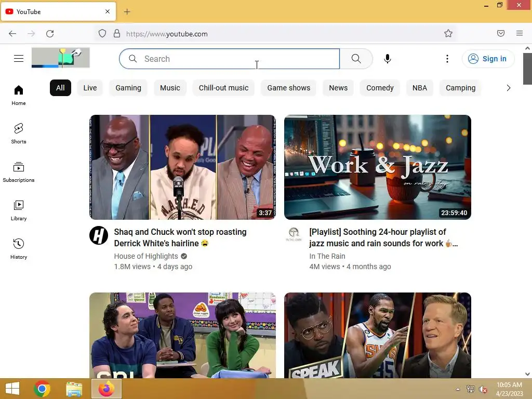Click the scrollbar down arrow
The width and height of the screenshot is (532, 399).
pyautogui.click(x=527, y=374)
